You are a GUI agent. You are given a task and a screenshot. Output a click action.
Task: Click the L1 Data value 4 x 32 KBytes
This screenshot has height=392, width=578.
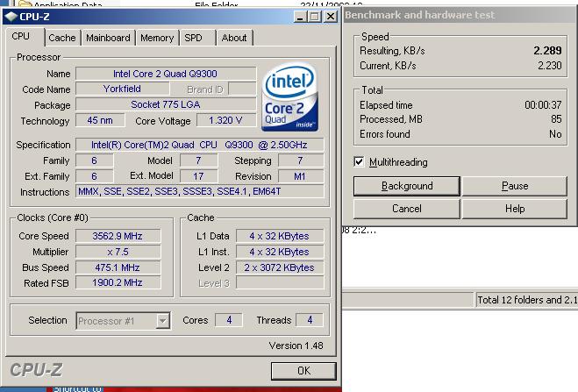[x=280, y=236]
